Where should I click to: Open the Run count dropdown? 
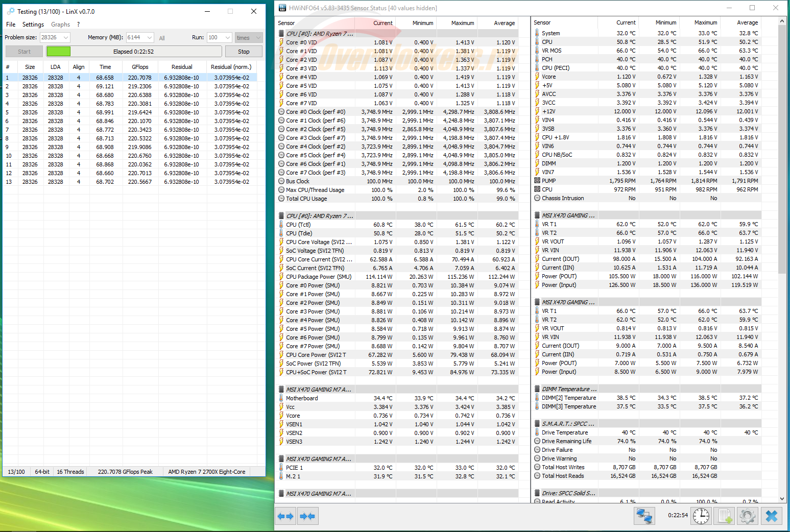[x=227, y=38]
